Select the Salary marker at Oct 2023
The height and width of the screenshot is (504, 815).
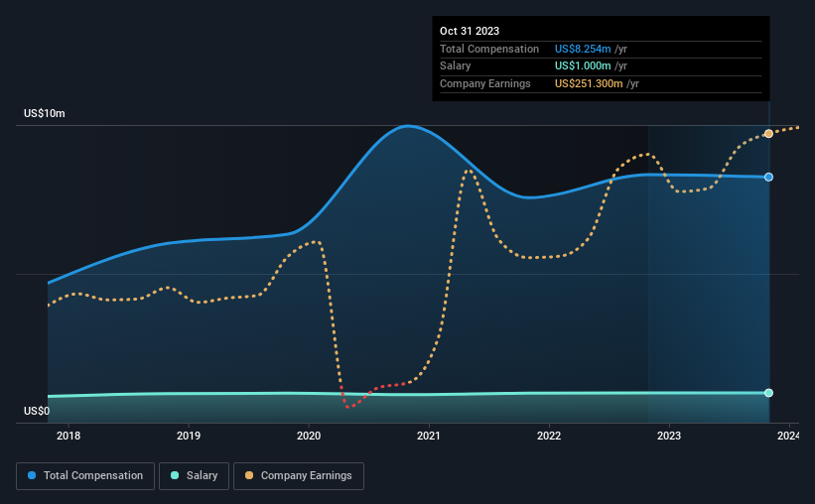[x=768, y=393]
